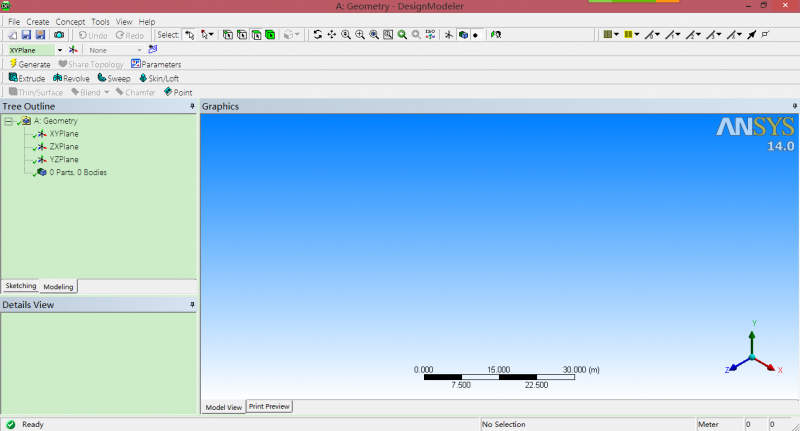Viewport: 800px width, 431px height.
Task: Toggle the green Body selection filter
Action: click(x=270, y=35)
